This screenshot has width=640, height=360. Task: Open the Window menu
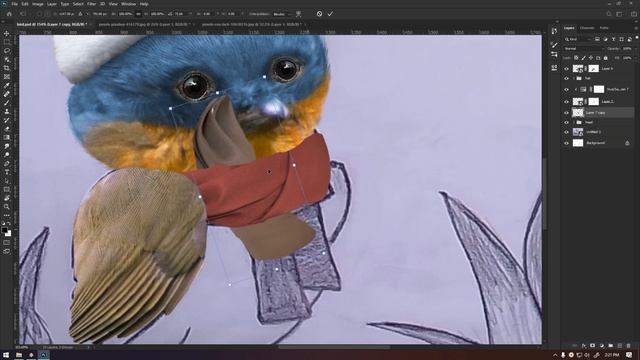coord(129,4)
